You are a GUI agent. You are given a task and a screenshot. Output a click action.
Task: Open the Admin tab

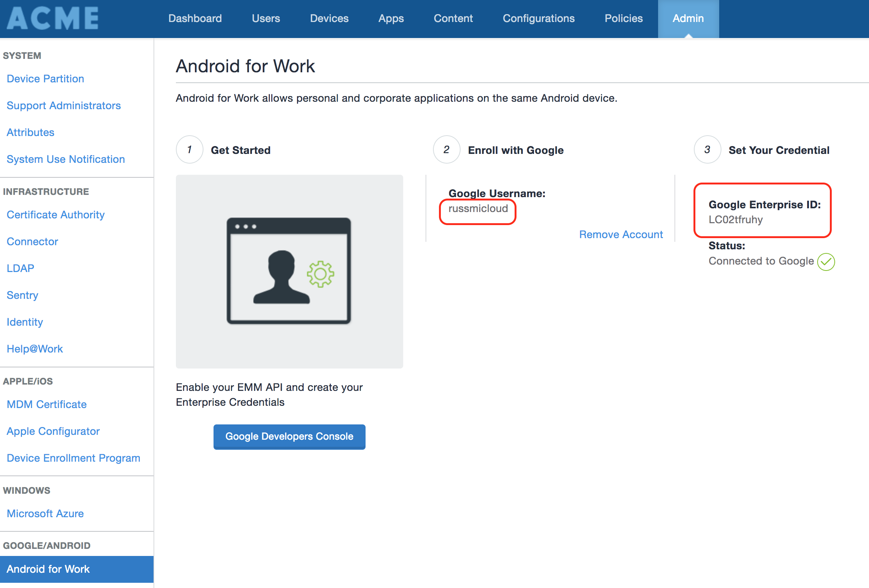pos(688,18)
